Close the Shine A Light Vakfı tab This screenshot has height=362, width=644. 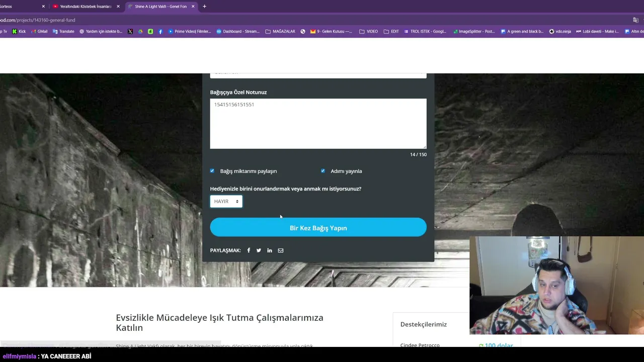tap(194, 7)
